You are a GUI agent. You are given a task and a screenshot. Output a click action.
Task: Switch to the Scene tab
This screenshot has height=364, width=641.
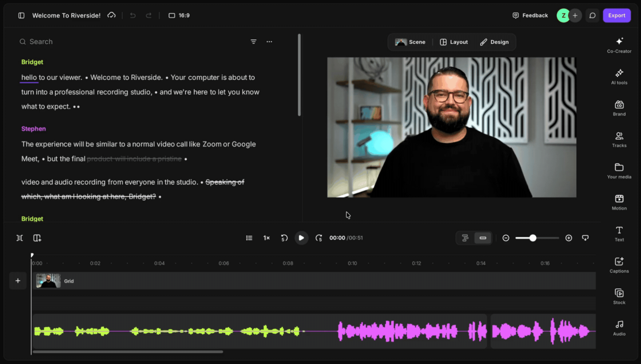pos(410,42)
